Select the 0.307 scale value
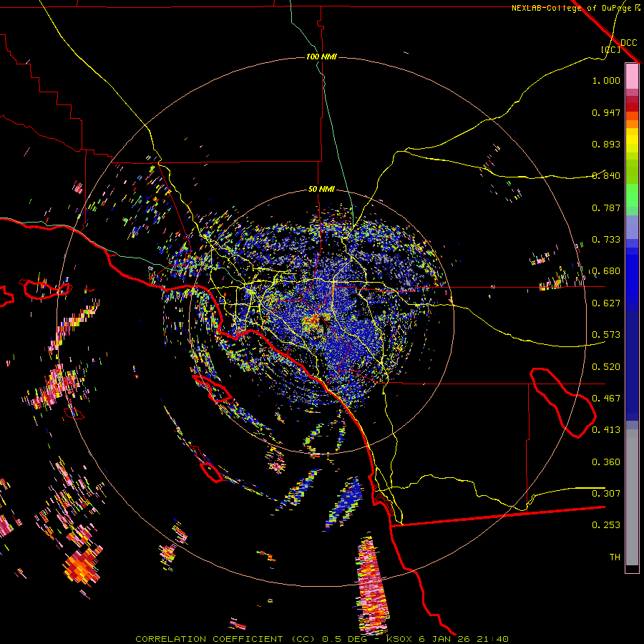644x644 pixels. tap(606, 494)
